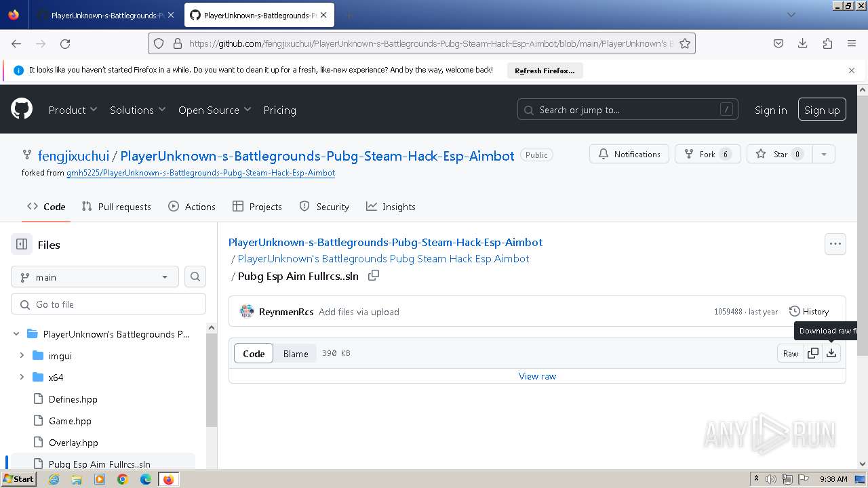Copy file path icon next to Pubg Esp Aim Fullrcs..sln
Screen dimensions: 868x488
374,276
